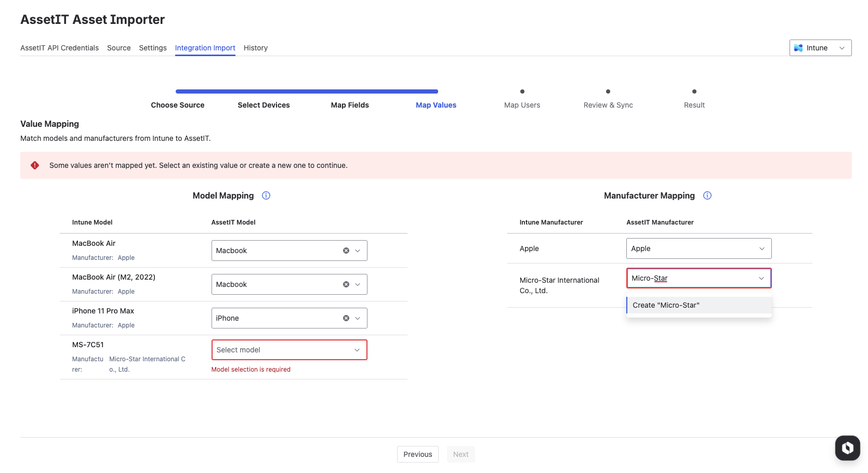Jump to the Map Fields step
The width and height of the screenshot is (868, 473).
click(350, 105)
